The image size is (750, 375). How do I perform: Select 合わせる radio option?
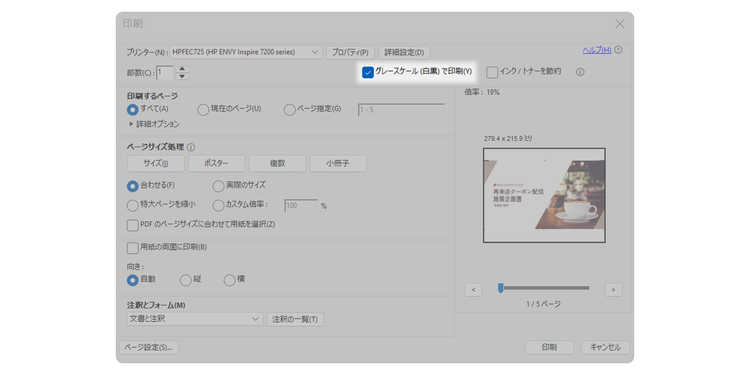pos(132,186)
